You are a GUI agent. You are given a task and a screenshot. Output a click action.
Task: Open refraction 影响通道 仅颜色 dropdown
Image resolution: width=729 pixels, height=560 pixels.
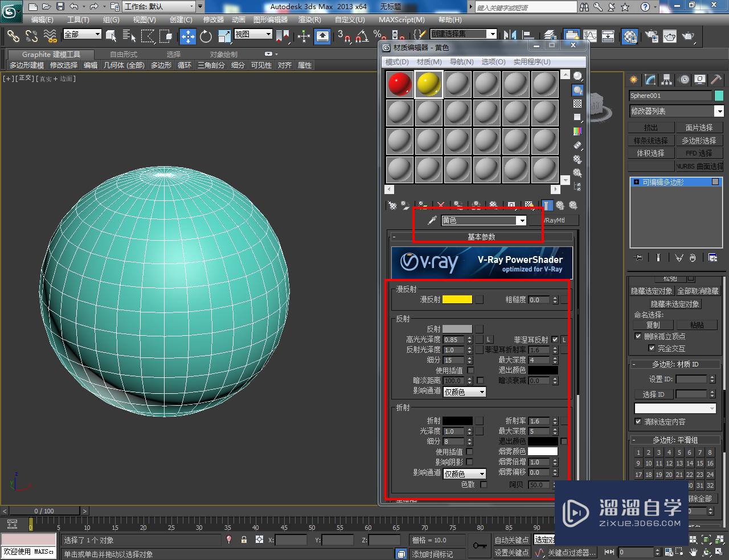pos(465,473)
